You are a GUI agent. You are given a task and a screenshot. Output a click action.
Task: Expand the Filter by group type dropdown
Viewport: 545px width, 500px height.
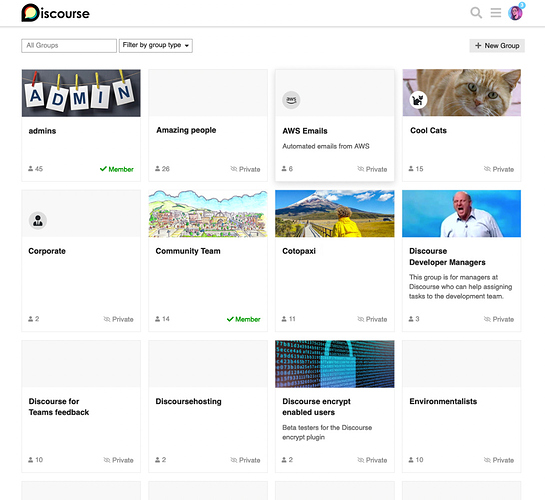click(x=156, y=46)
